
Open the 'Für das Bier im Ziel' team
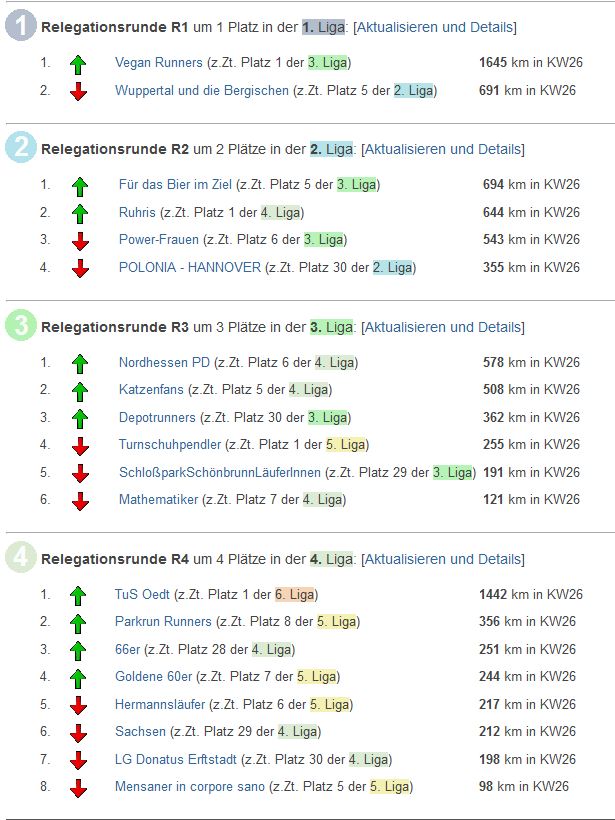pos(175,185)
